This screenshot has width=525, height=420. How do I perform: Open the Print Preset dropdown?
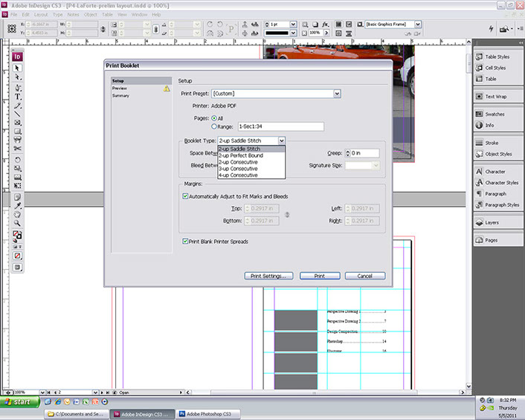337,94
